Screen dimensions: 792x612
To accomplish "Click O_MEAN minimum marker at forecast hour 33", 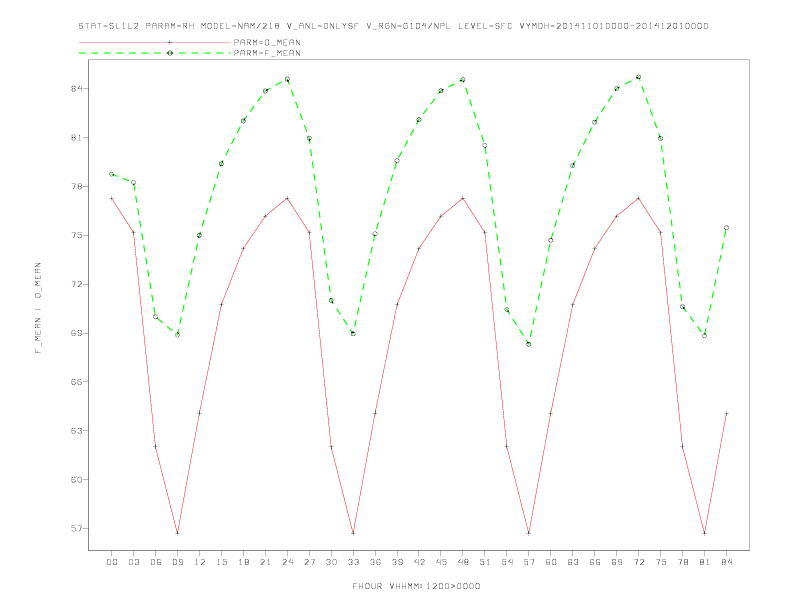I will coord(353,533).
